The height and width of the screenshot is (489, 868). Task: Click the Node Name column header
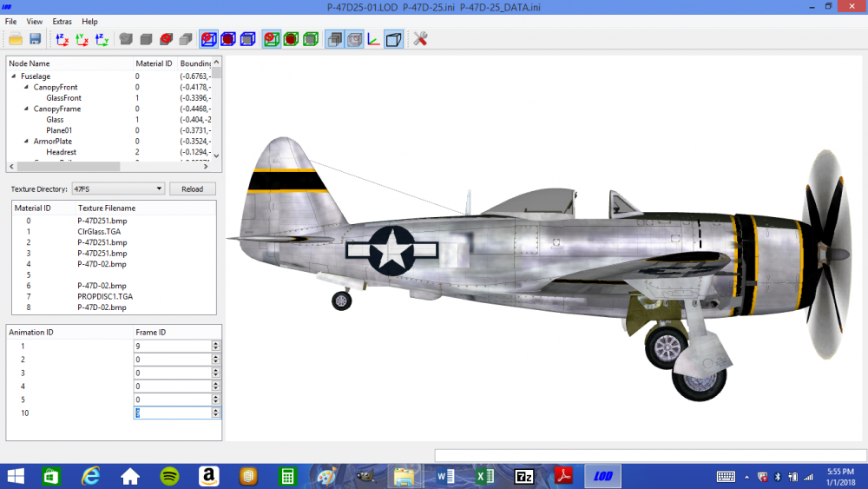[x=69, y=63]
